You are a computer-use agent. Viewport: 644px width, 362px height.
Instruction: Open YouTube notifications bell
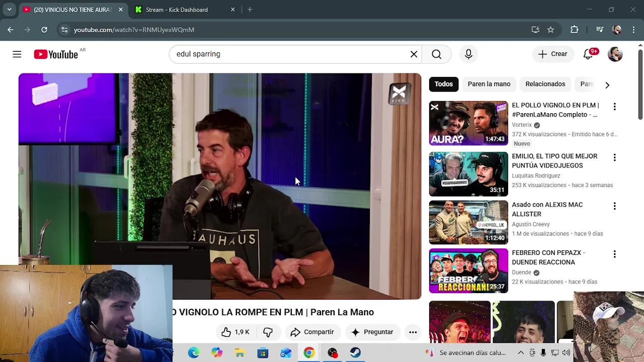pos(588,54)
